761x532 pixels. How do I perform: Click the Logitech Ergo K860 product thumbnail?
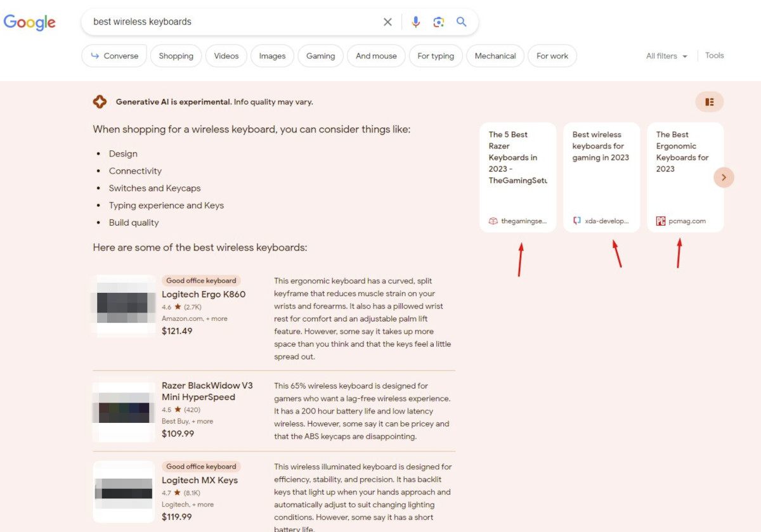pos(123,306)
